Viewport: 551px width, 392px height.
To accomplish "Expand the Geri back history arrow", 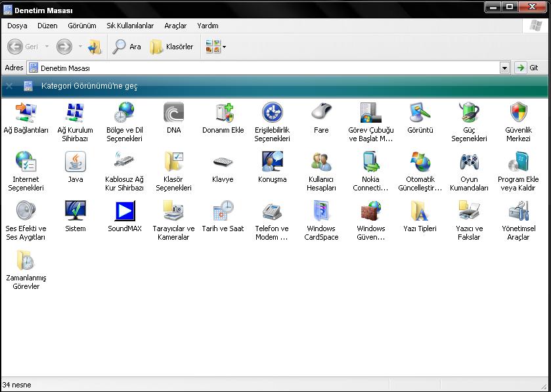I will [47, 47].
